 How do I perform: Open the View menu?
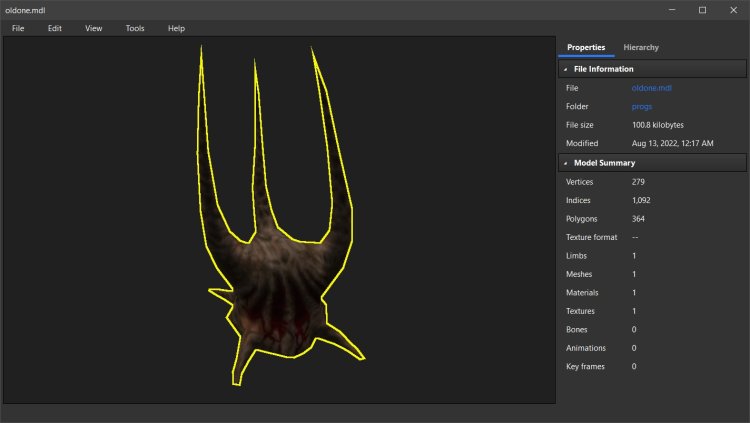coord(94,28)
